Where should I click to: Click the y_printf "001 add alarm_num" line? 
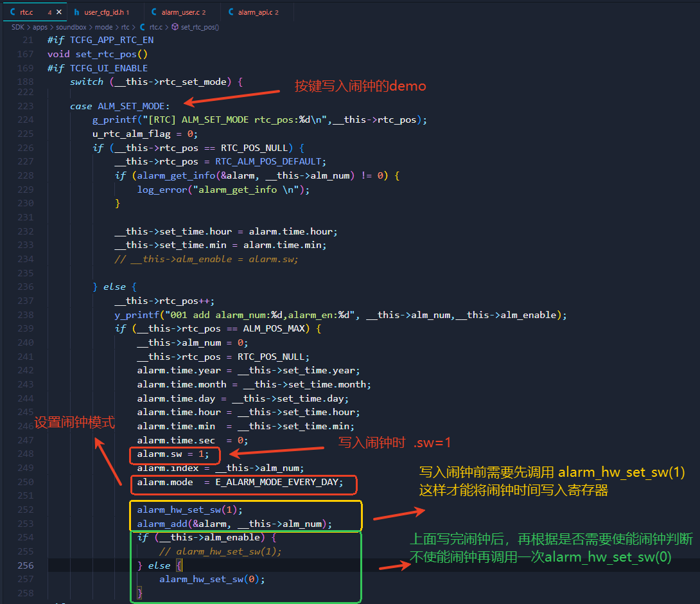[x=340, y=315]
